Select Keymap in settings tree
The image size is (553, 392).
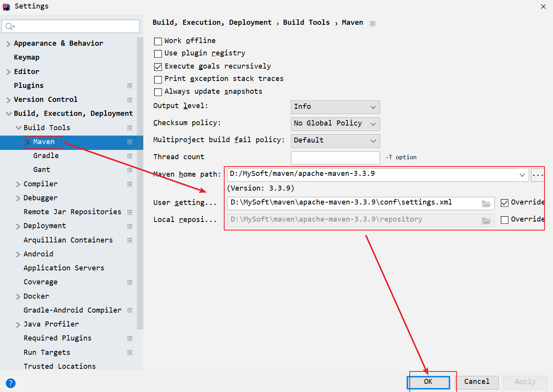(27, 57)
